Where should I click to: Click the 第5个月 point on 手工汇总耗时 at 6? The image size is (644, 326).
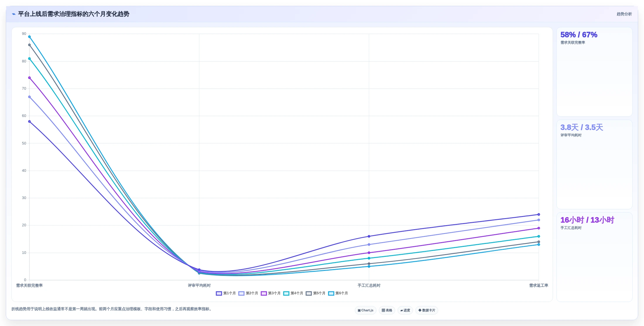pos(369,264)
